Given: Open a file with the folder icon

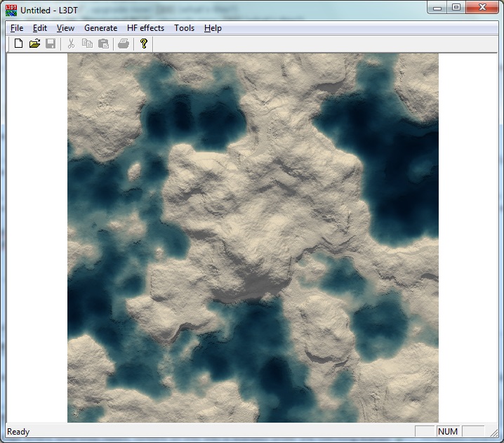Looking at the screenshot, I should pos(34,44).
